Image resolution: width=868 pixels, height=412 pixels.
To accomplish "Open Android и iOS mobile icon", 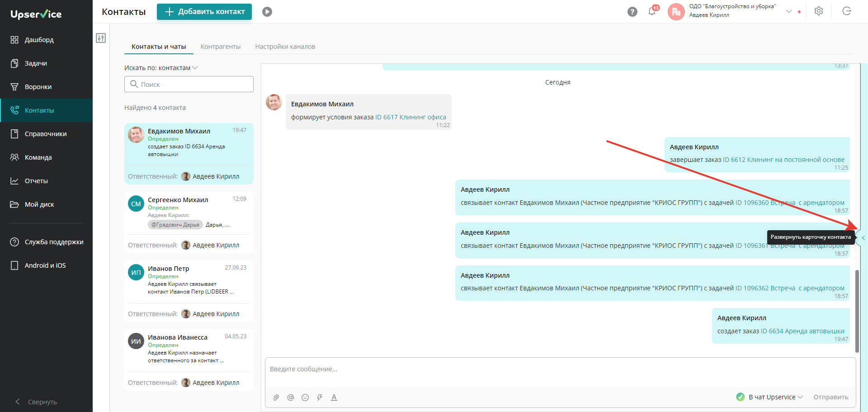I will 14,265.
